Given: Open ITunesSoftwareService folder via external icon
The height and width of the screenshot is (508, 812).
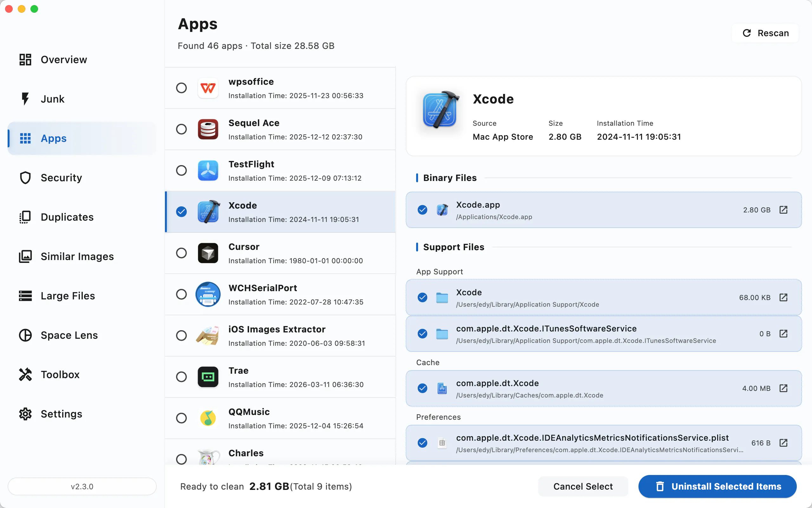Looking at the screenshot, I should (x=783, y=334).
